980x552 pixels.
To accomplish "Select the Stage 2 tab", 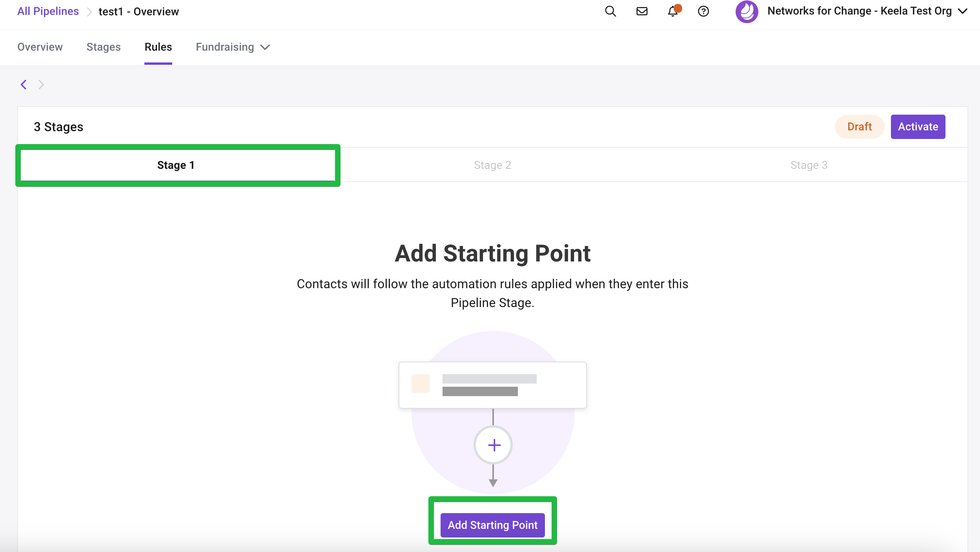I will click(492, 165).
